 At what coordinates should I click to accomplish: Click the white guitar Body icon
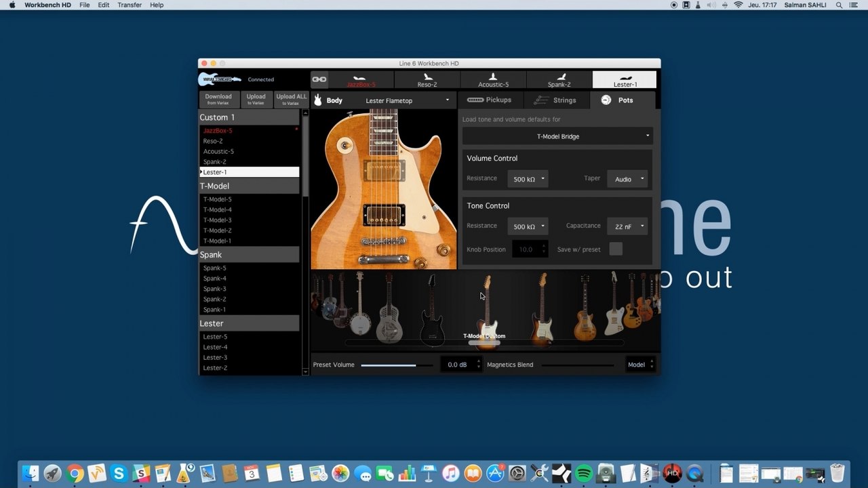317,100
